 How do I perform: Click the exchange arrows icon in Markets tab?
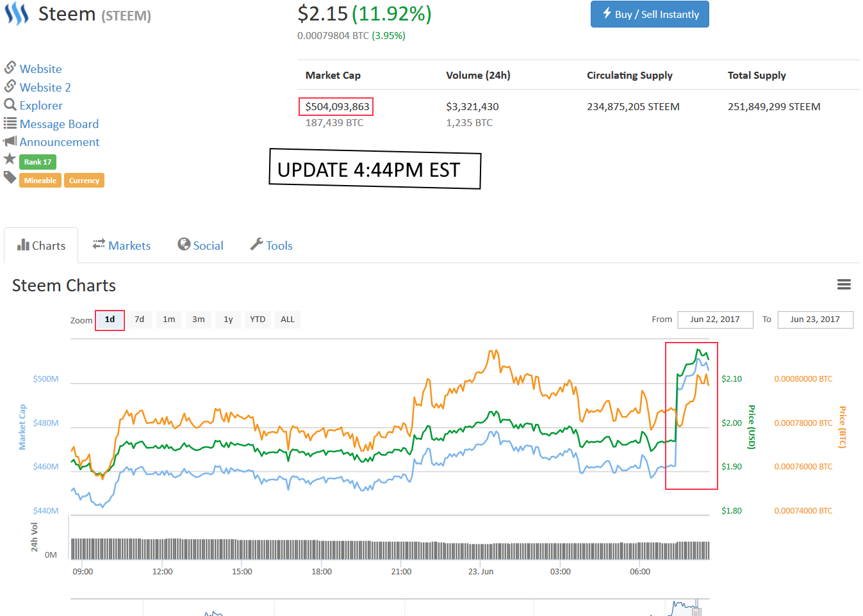(99, 244)
